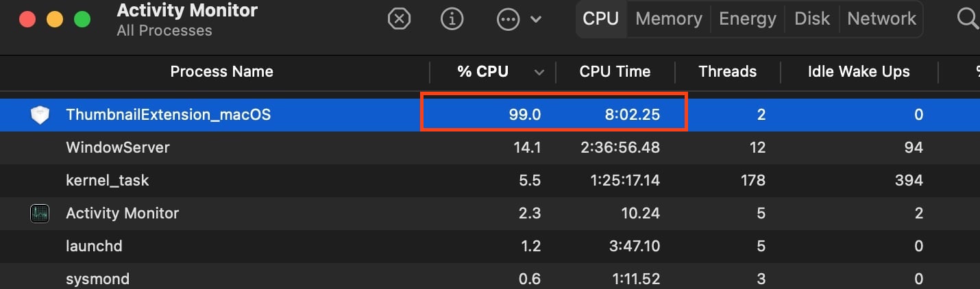Sort by CPU Time column header
The width and height of the screenshot is (980, 289).
pyautogui.click(x=615, y=72)
